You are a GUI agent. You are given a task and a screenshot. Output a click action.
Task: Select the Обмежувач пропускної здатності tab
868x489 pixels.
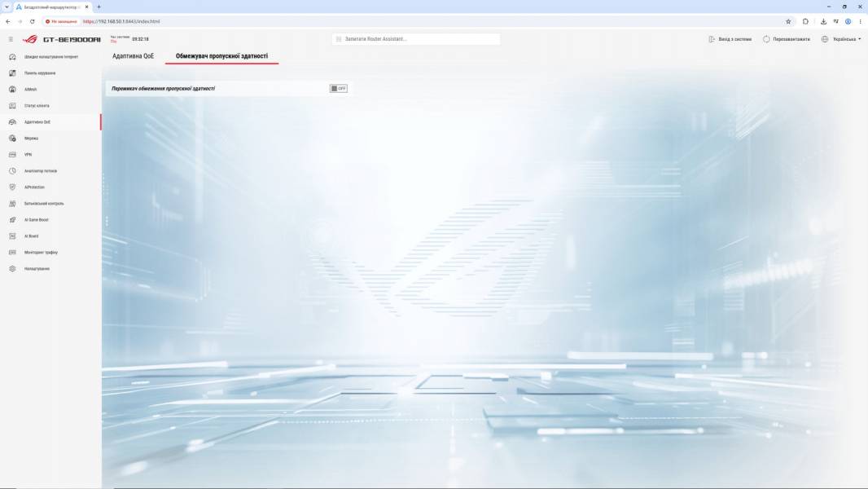tap(221, 56)
